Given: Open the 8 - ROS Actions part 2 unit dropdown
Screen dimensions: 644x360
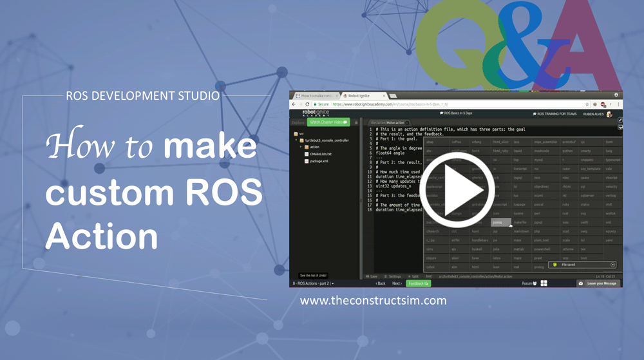Looking at the screenshot, I should (x=313, y=283).
